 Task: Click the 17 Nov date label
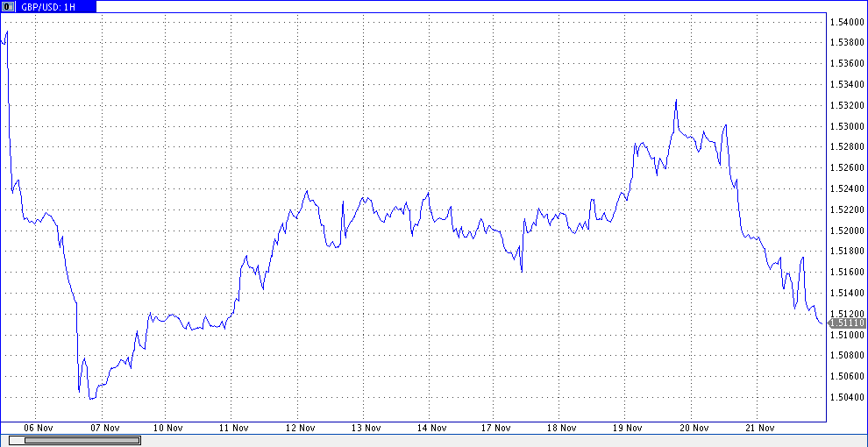[x=494, y=429]
